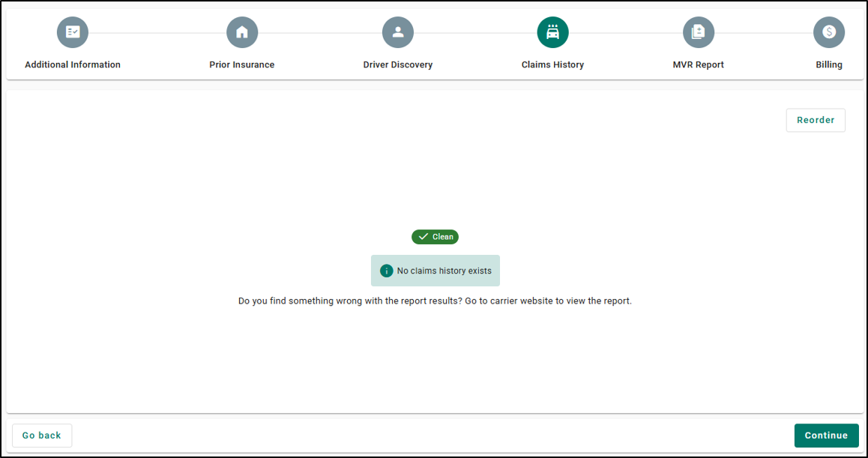Continue to the next step
Screen dimensions: 868x458
[x=826, y=436]
